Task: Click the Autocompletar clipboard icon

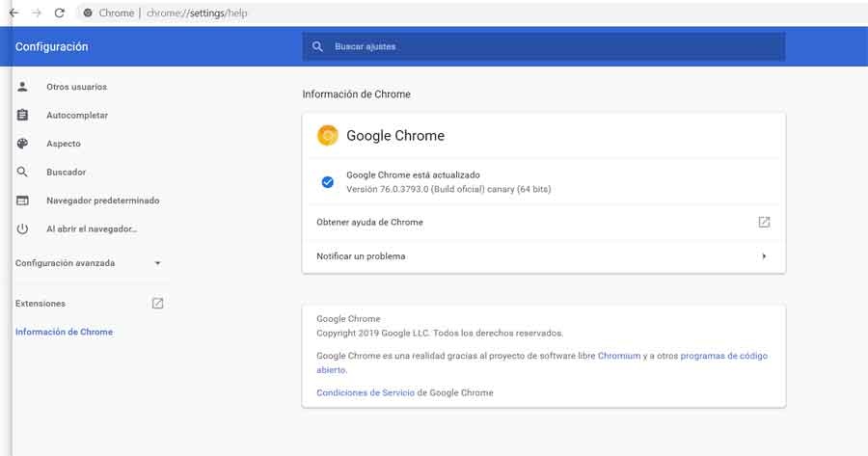Action: (x=23, y=116)
